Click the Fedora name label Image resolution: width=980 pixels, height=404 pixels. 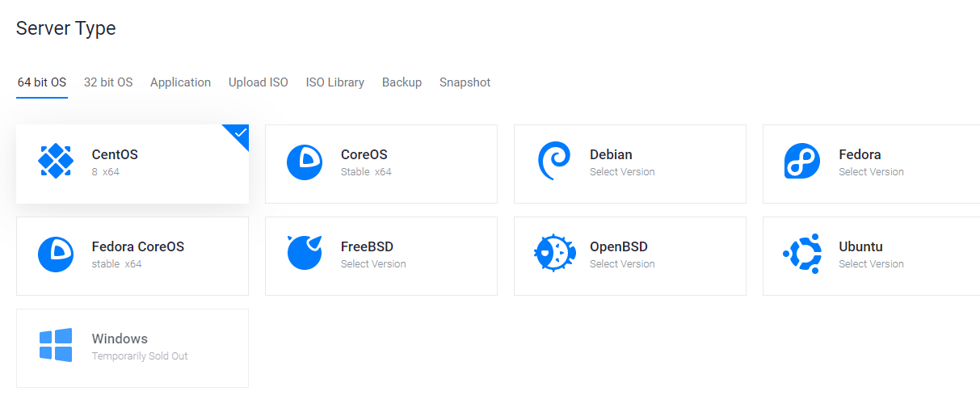[860, 154]
